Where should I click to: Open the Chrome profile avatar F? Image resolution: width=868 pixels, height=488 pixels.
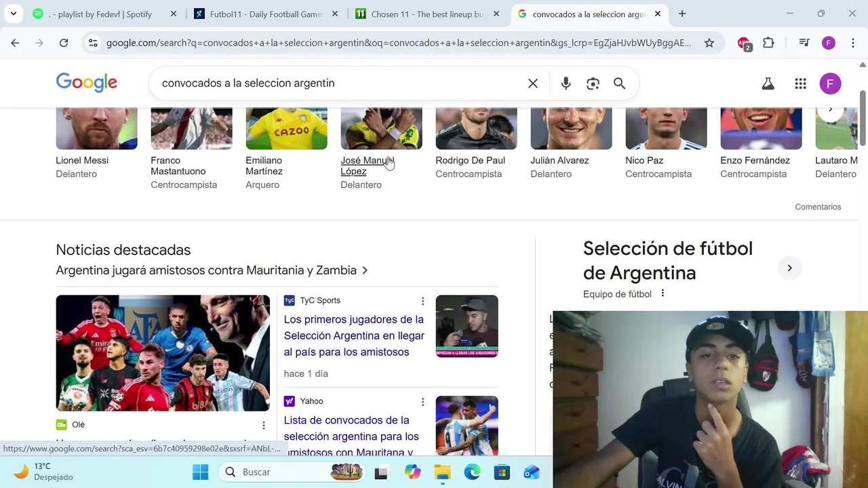click(x=829, y=43)
